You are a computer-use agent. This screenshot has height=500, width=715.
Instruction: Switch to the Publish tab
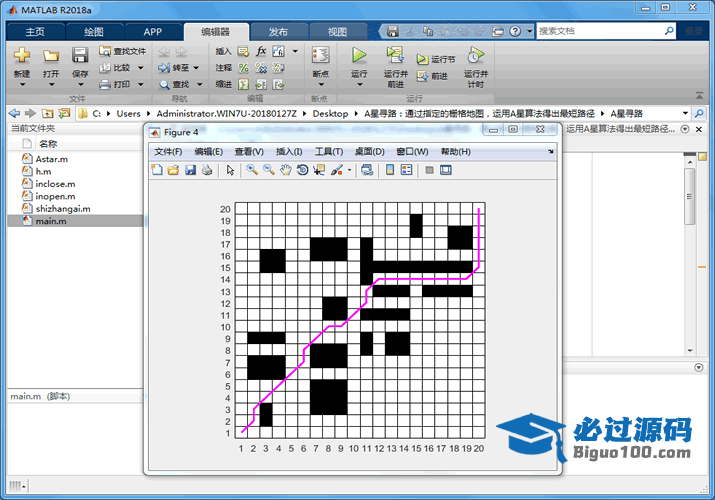pyautogui.click(x=278, y=31)
